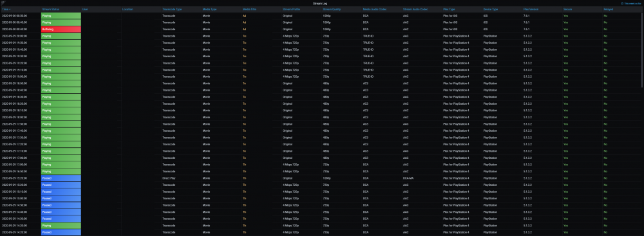This screenshot has width=644, height=236.
Task: Open To media title in 20:00:00 row
Action: (244, 36)
